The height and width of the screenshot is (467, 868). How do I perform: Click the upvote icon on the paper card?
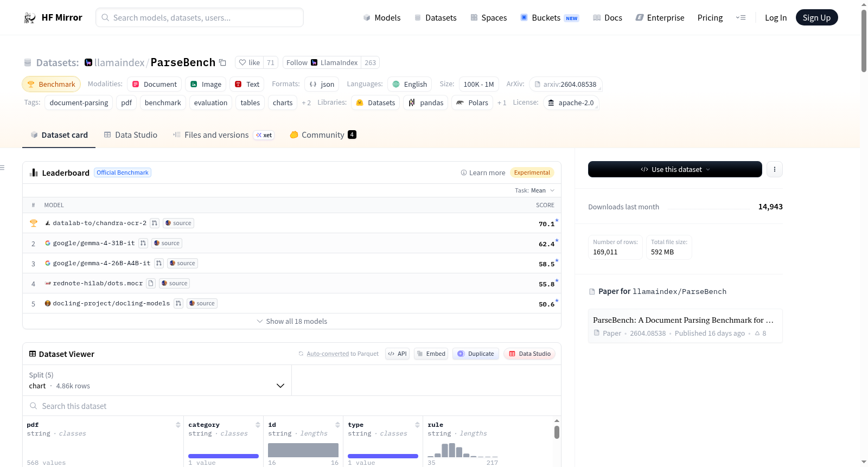tap(757, 333)
